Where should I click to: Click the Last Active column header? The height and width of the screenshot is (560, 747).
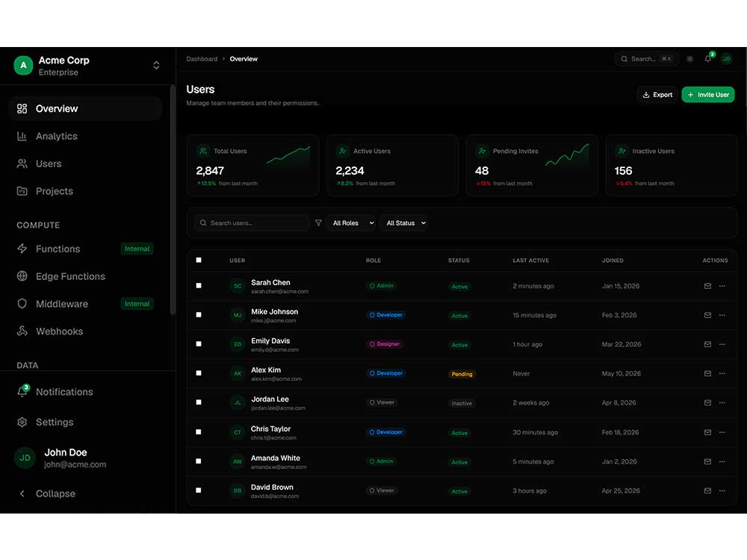tap(530, 261)
